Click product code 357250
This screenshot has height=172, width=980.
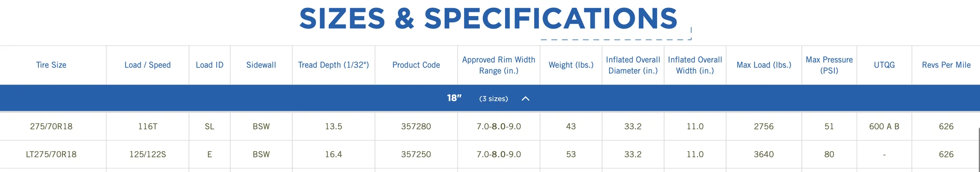coord(416,154)
